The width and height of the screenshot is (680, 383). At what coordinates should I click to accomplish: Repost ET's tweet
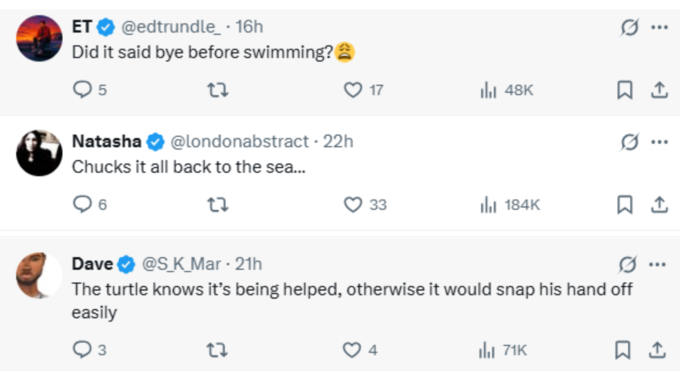pos(217,90)
